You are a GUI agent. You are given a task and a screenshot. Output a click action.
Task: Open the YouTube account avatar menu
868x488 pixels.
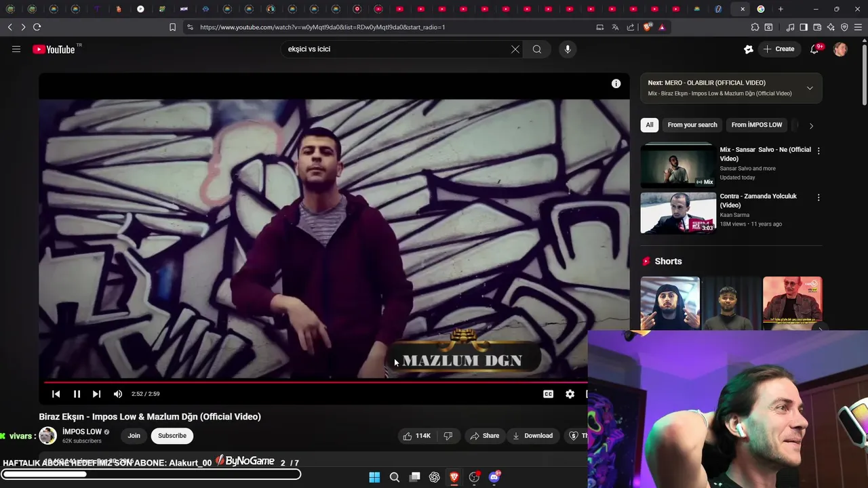pyautogui.click(x=840, y=49)
